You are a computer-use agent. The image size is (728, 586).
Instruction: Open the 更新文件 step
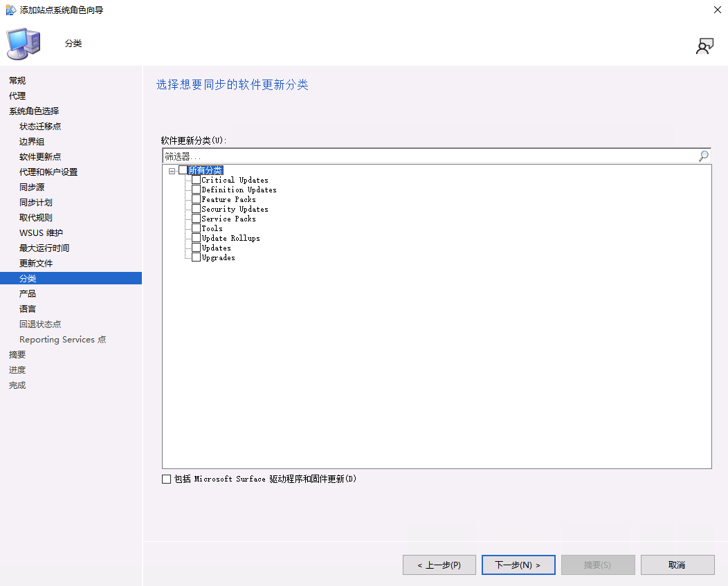pos(36,264)
